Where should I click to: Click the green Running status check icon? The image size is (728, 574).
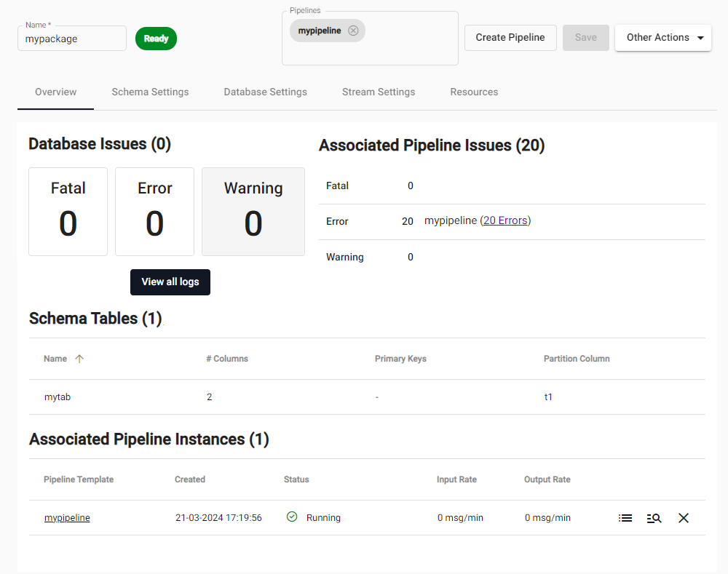click(292, 517)
